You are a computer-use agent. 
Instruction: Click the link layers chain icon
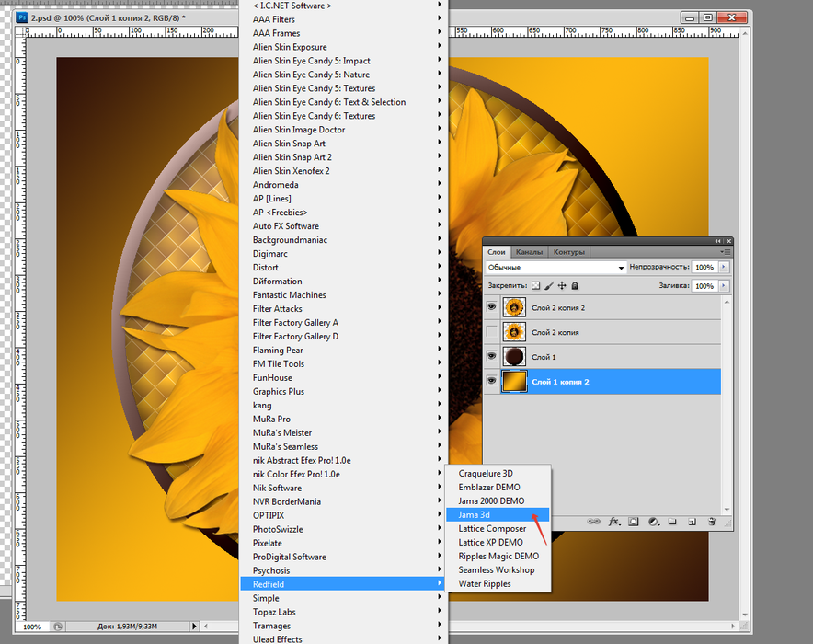click(593, 522)
